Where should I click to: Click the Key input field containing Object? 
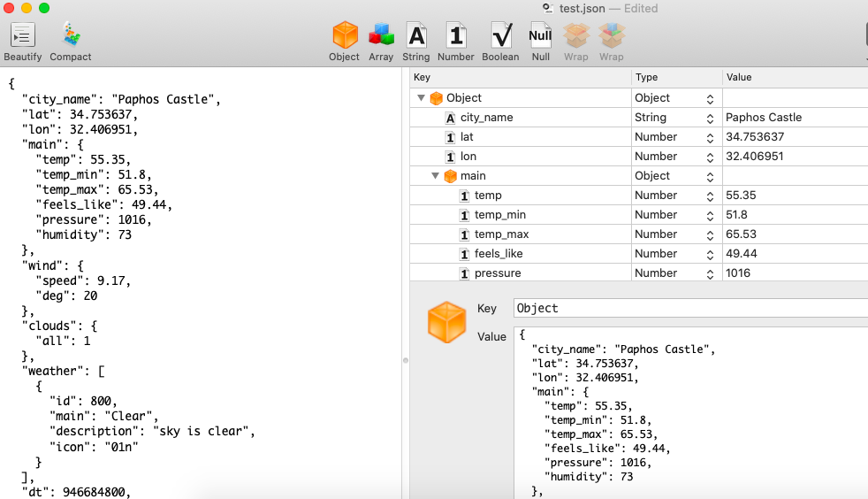[x=691, y=308]
